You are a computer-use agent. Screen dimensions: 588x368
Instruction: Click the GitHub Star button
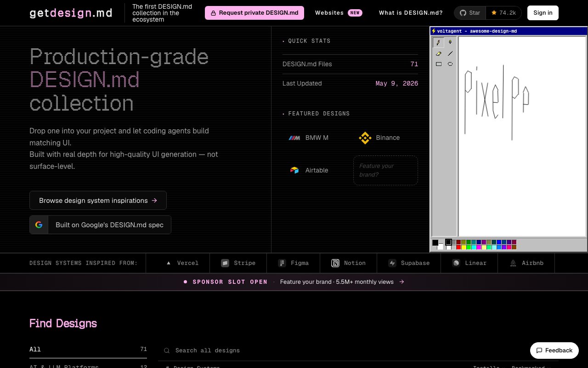470,13
